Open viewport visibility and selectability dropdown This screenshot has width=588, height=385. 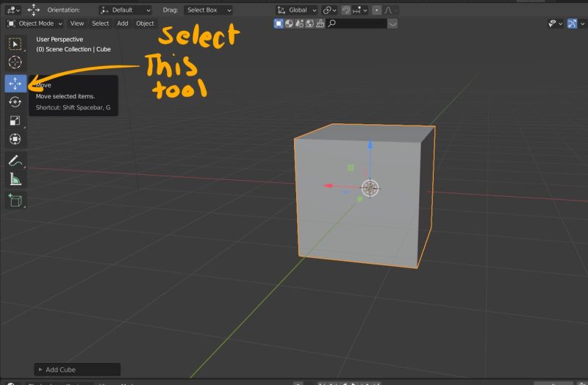556,24
